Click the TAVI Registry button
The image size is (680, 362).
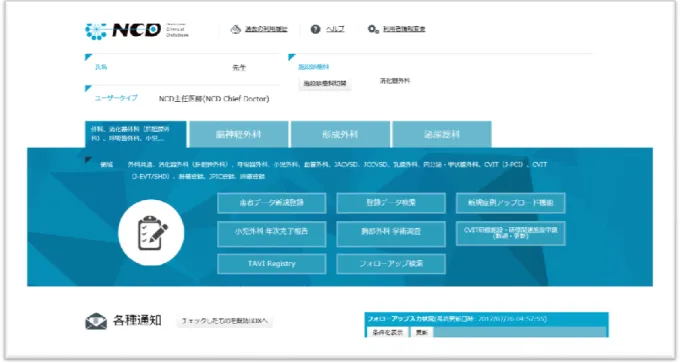click(x=271, y=264)
